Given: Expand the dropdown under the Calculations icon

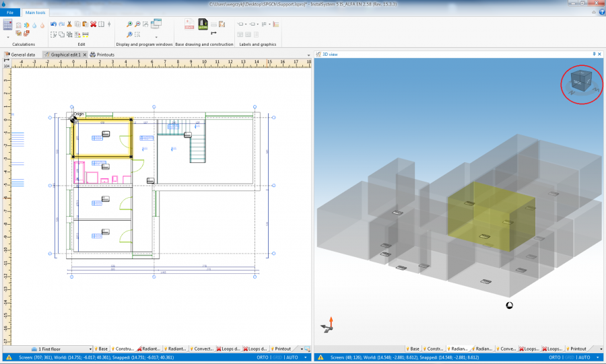Looking at the screenshot, I should click(x=8, y=38).
